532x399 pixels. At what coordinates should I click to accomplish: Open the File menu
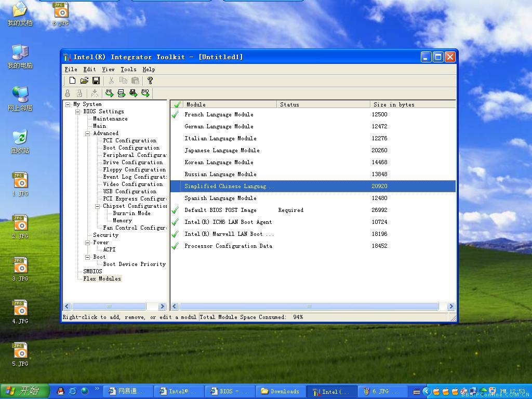coord(71,69)
